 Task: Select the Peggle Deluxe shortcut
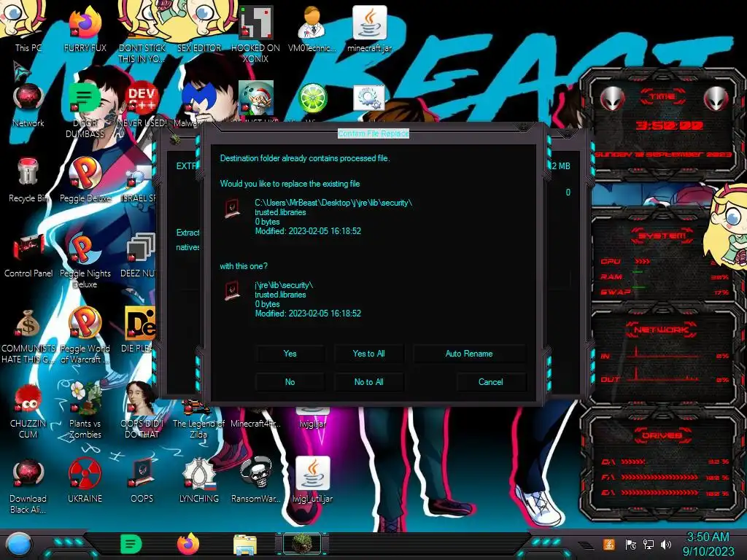click(85, 180)
